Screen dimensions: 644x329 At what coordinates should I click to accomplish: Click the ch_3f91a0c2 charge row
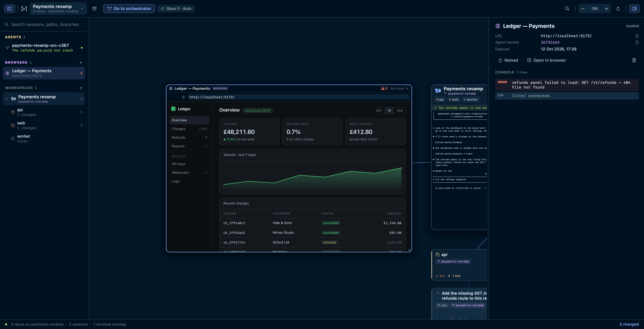point(312,223)
